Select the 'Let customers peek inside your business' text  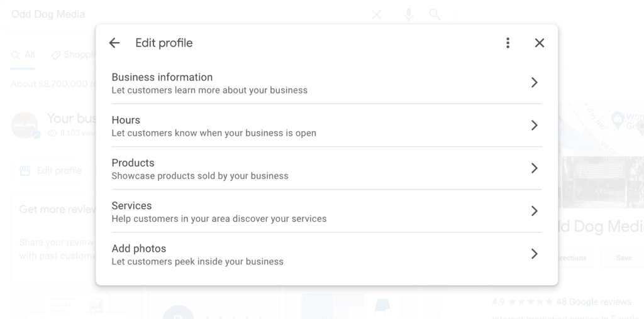pos(197,262)
